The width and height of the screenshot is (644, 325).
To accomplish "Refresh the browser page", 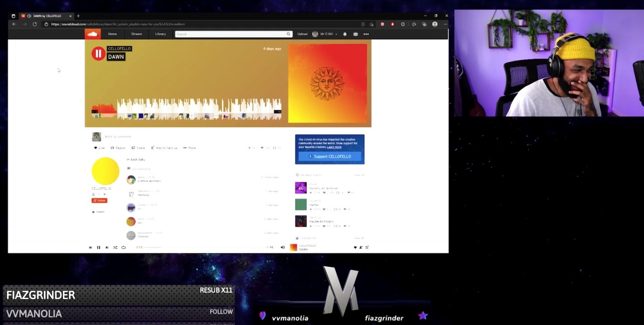I will tap(34, 24).
